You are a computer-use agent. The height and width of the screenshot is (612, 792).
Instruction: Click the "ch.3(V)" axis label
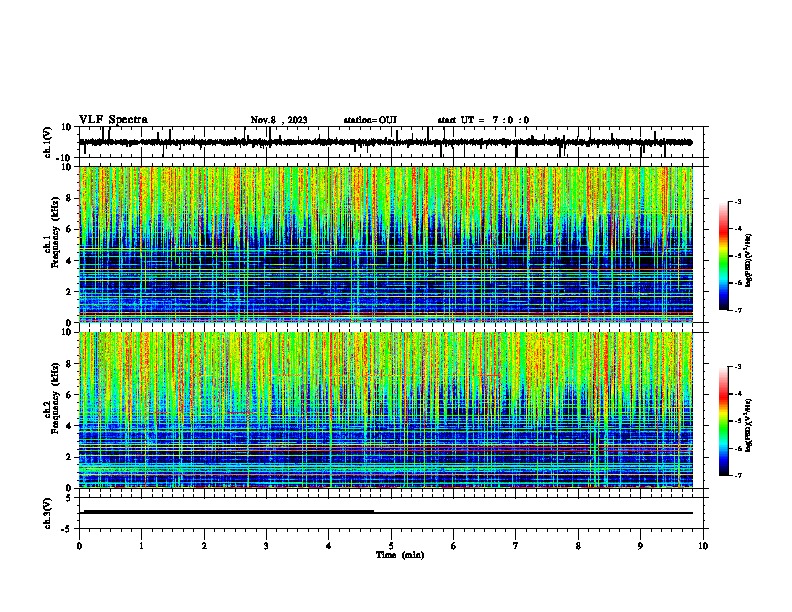48,513
